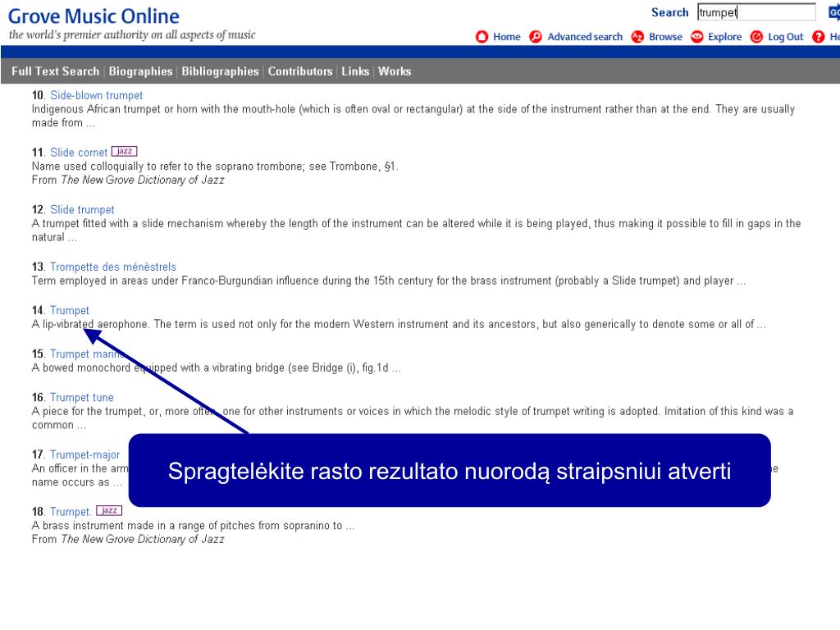Screen dimensions: 840x630
Task: Open result 18 Trumpet jazz article
Action: (71, 512)
